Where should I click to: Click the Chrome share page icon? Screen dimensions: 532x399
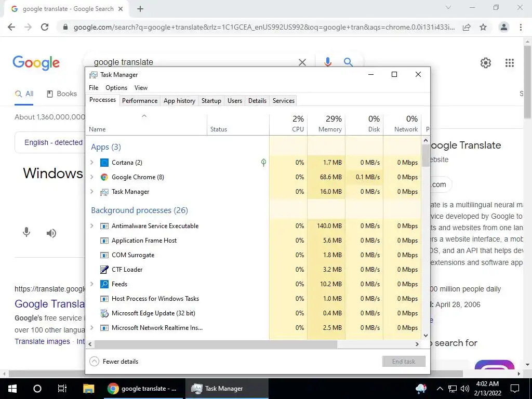[x=467, y=27]
